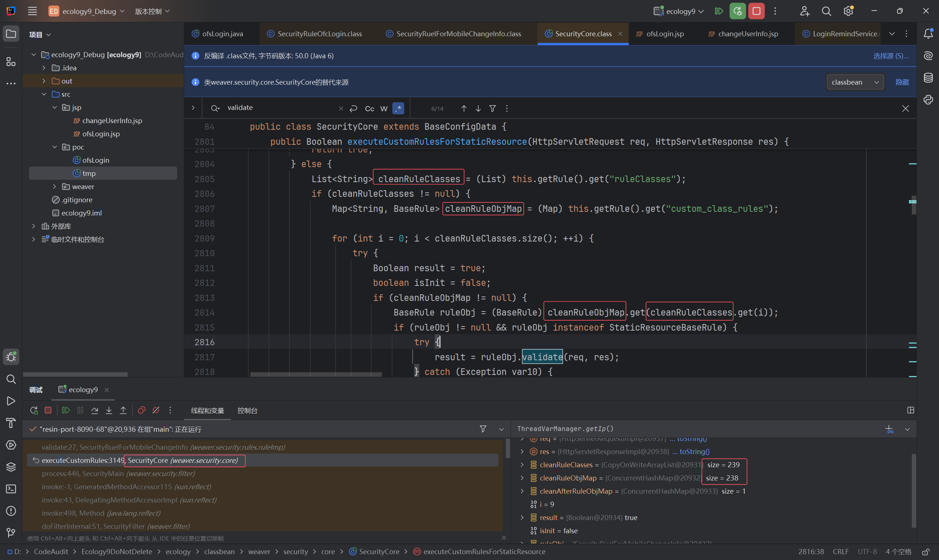Open the ecology9 run configuration dropdown
The height and width of the screenshot is (560, 939).
(x=679, y=11)
